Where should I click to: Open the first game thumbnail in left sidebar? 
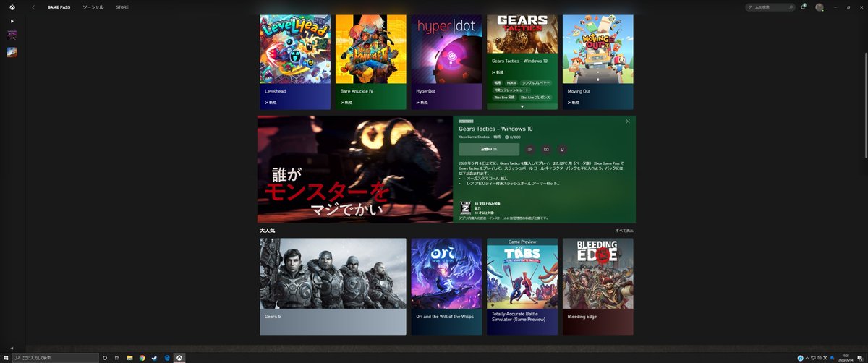pos(12,35)
